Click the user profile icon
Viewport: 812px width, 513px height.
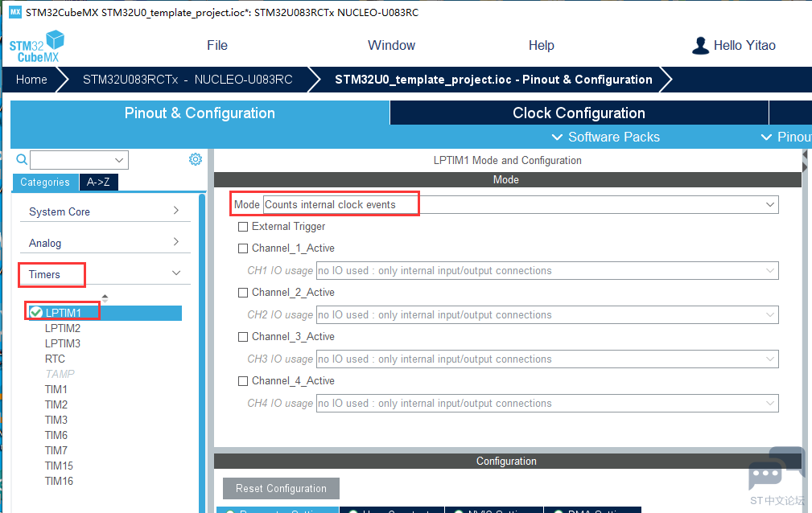tap(701, 46)
